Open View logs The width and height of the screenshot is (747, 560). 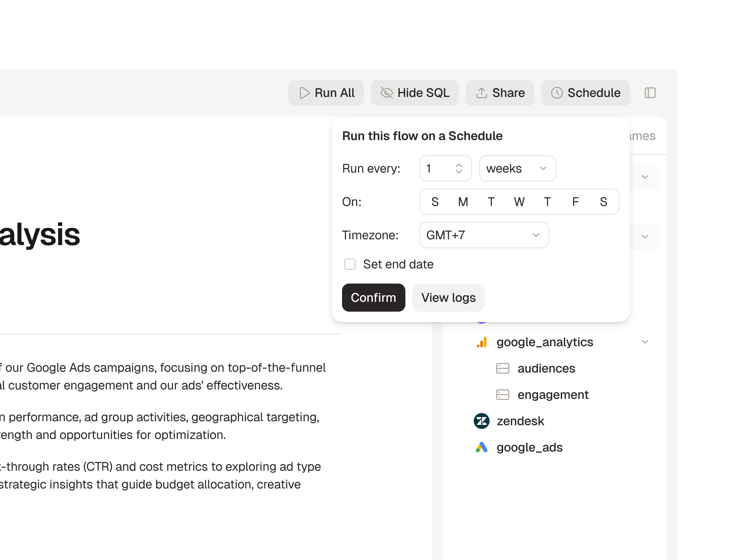coord(448,297)
